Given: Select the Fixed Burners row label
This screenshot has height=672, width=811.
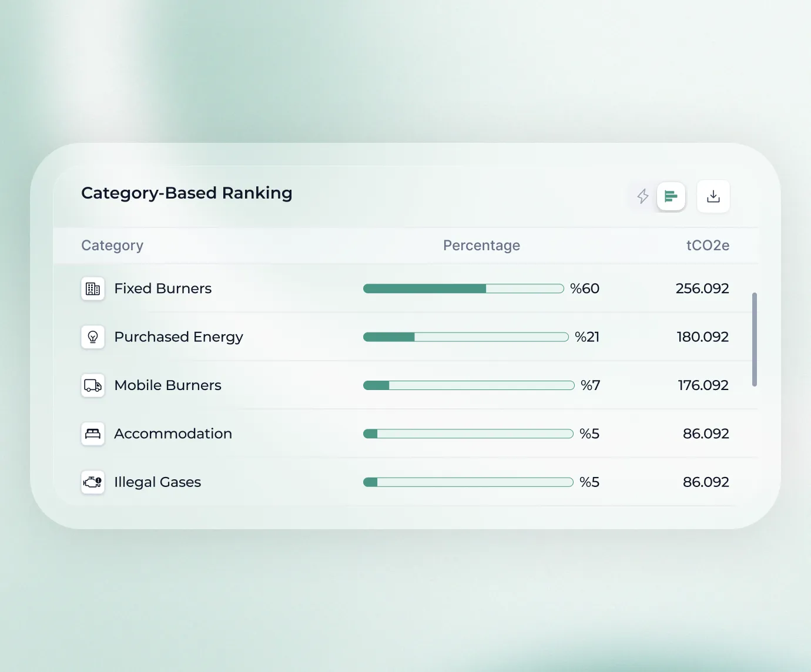Looking at the screenshot, I should coord(163,288).
